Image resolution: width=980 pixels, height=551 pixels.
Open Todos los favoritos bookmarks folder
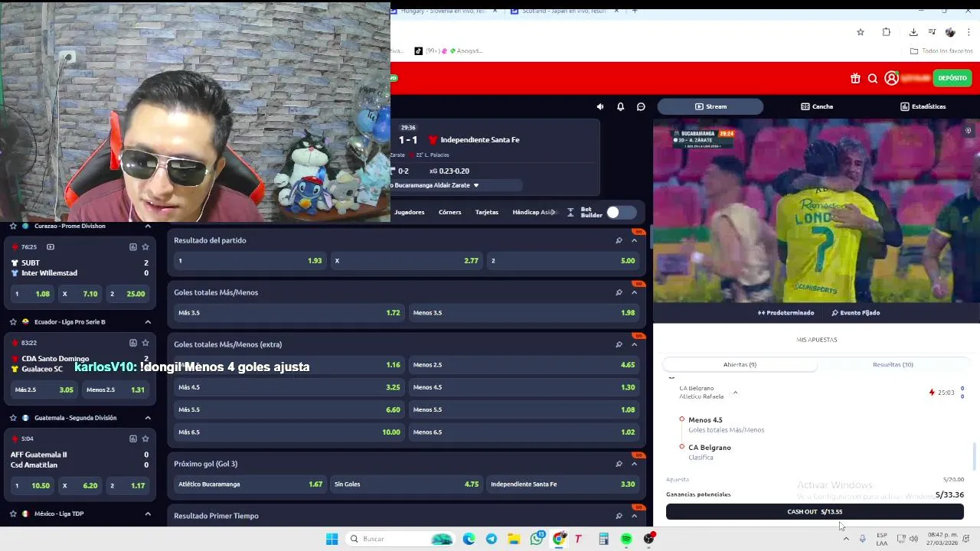(941, 51)
